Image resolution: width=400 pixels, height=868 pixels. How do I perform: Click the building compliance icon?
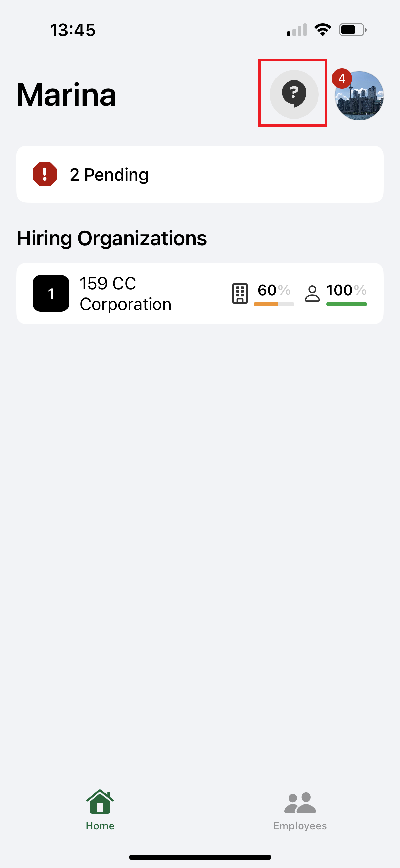coord(240,293)
